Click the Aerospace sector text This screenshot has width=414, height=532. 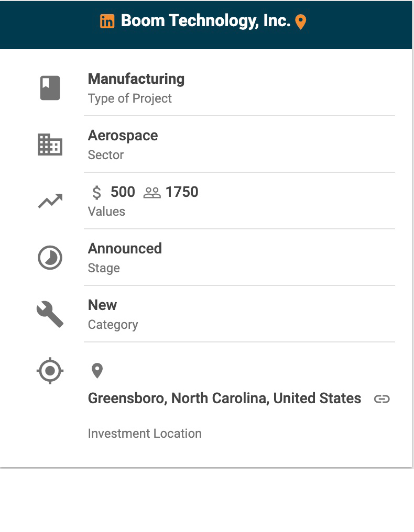(123, 136)
